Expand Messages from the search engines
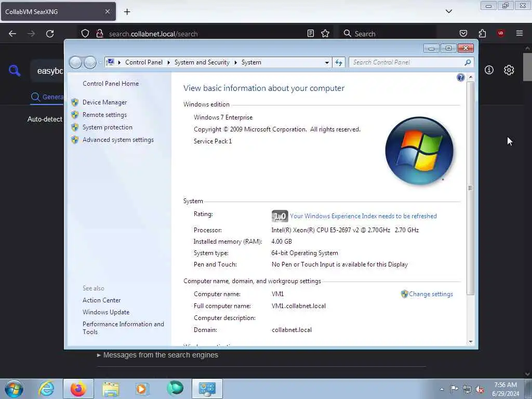The height and width of the screenshot is (399, 532). tap(157, 355)
